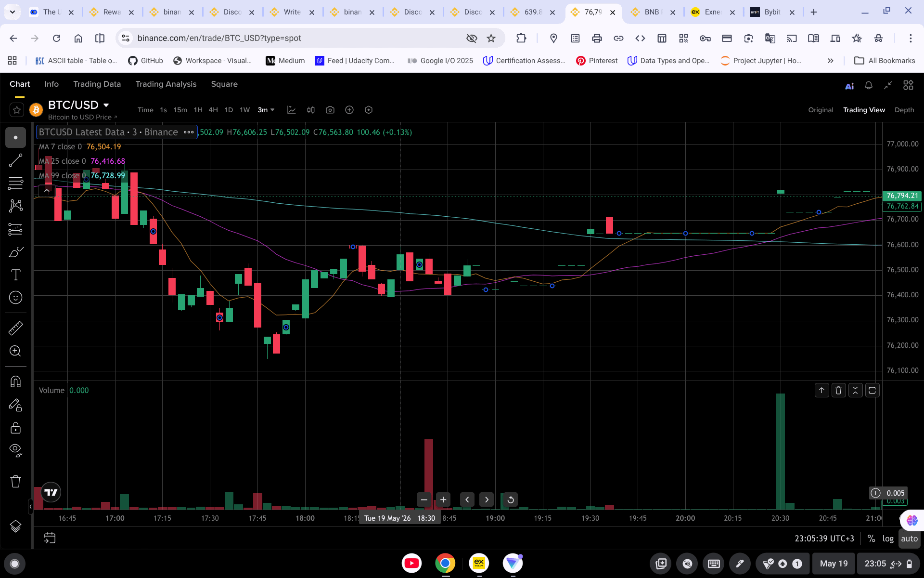Screen dimensions: 924x578
Task: Open the chart settings hexagon icon
Action: [x=369, y=110]
